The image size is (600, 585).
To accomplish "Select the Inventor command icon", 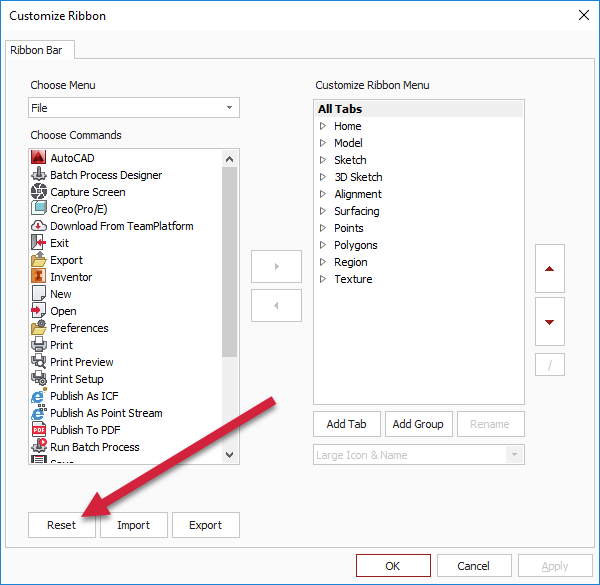I will pos(39,277).
